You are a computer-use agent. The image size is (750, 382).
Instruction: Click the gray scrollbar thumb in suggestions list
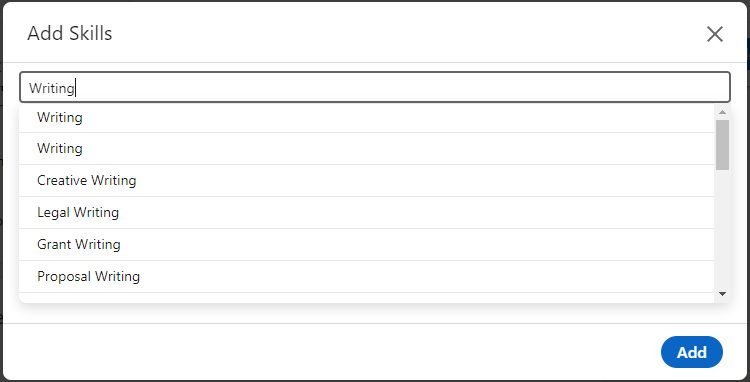tap(722, 144)
